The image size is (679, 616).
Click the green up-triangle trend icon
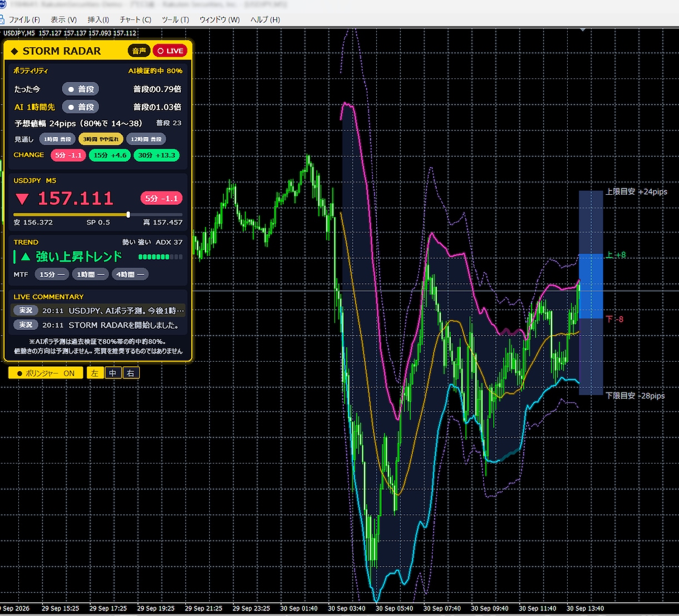click(26, 257)
